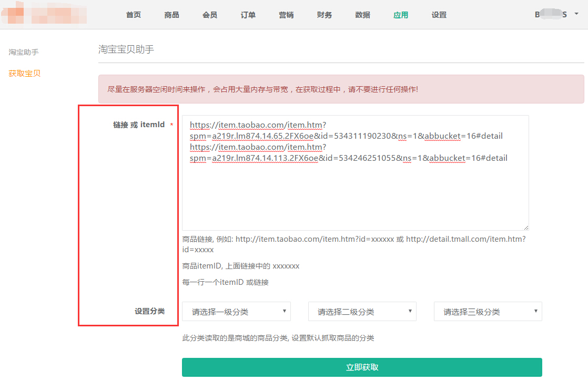Screen dimensions: 588x381
Task: Expand the 请选择一级分类 dropdown
Action: pyautogui.click(x=236, y=312)
